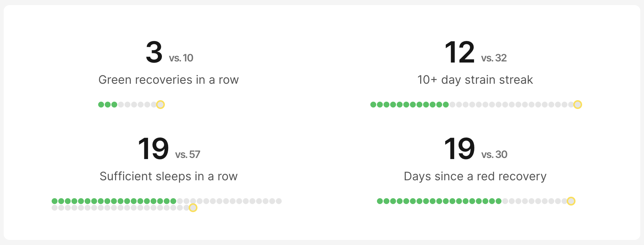This screenshot has height=245, width=644.
Task: Click yellow record marker under Sufficient sleeps
Action: (x=193, y=208)
